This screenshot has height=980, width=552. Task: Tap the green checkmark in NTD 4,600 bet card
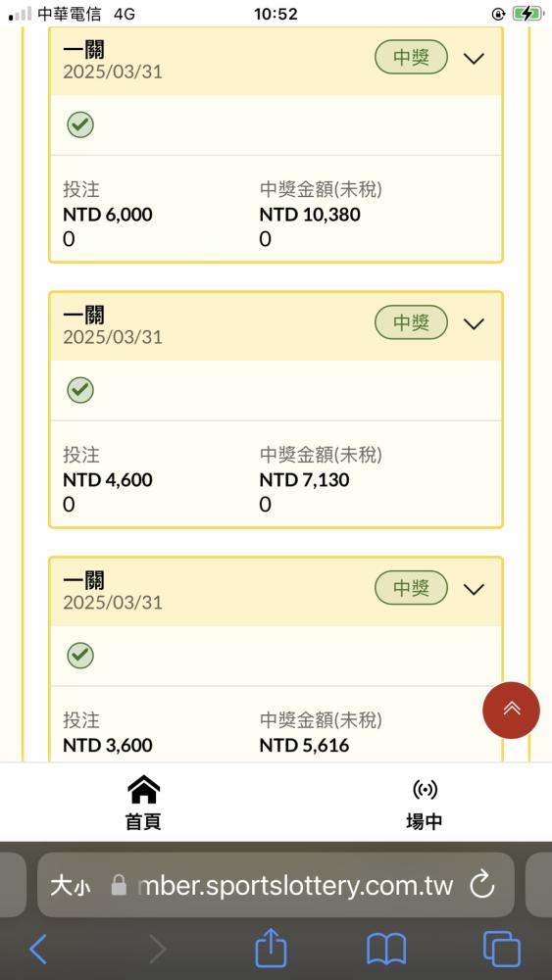coord(80,391)
